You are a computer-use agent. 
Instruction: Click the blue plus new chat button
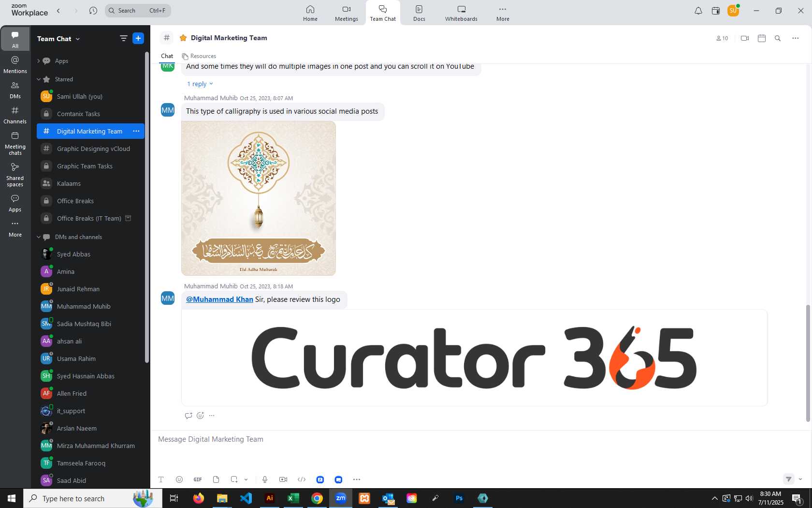point(138,38)
